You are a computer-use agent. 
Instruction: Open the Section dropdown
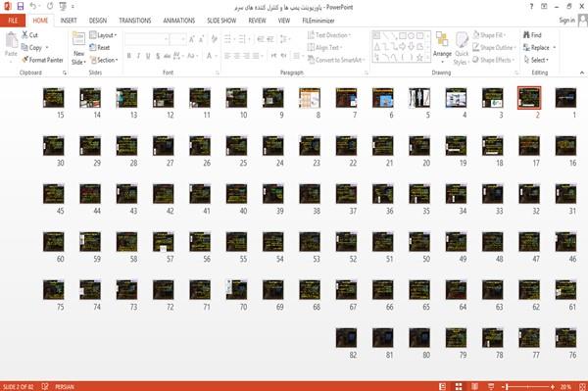coord(104,60)
